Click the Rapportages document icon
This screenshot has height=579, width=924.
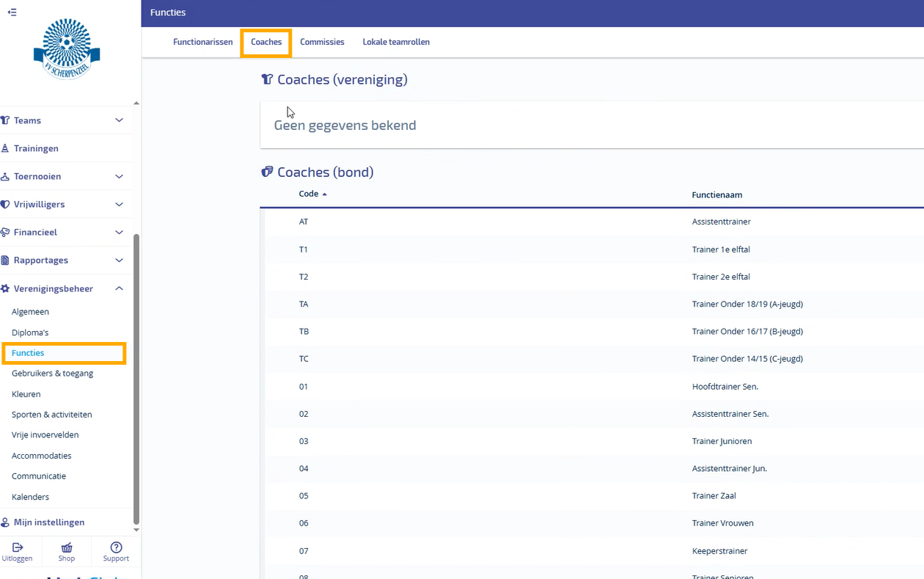pos(5,260)
